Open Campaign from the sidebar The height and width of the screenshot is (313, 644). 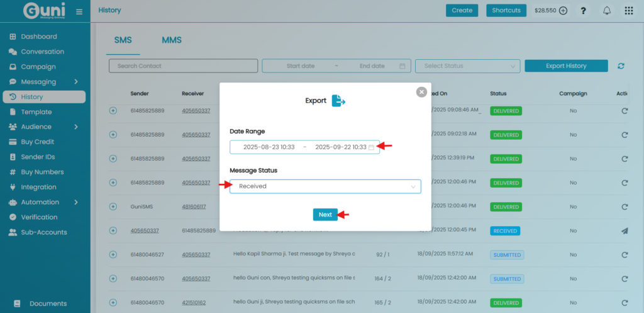click(x=38, y=67)
